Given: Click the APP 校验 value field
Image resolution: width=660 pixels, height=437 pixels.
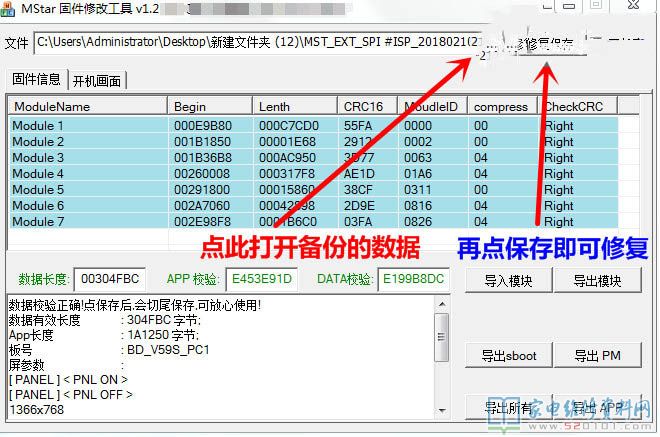Looking at the screenshot, I should point(260,280).
